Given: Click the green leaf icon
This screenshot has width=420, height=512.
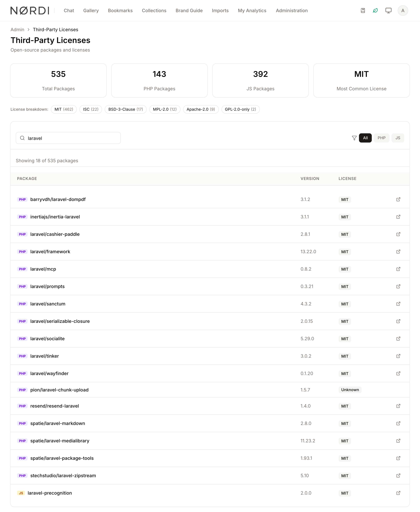Looking at the screenshot, I should [x=375, y=10].
